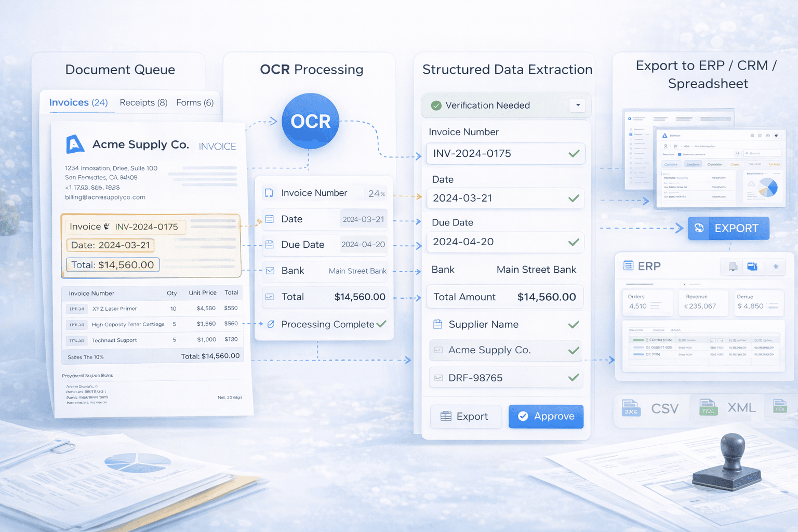Image resolution: width=798 pixels, height=532 pixels.
Task: Switch to the Forms (6) tab
Action: (x=195, y=102)
